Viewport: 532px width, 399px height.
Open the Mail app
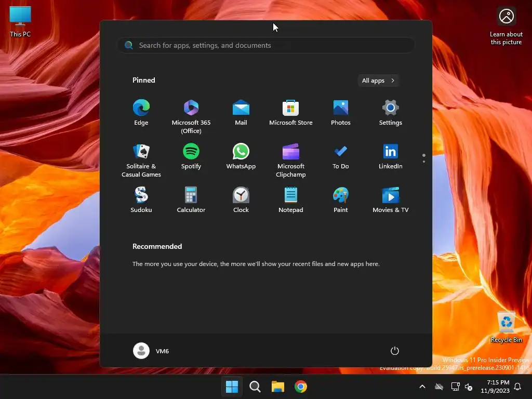coord(241,113)
